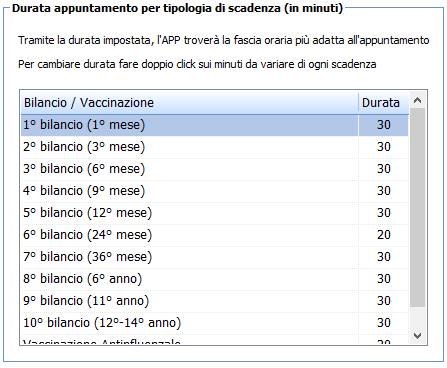Select the 1° bilancio (1° mese) row
Viewport: 447px width, 368px height.
pos(215,125)
